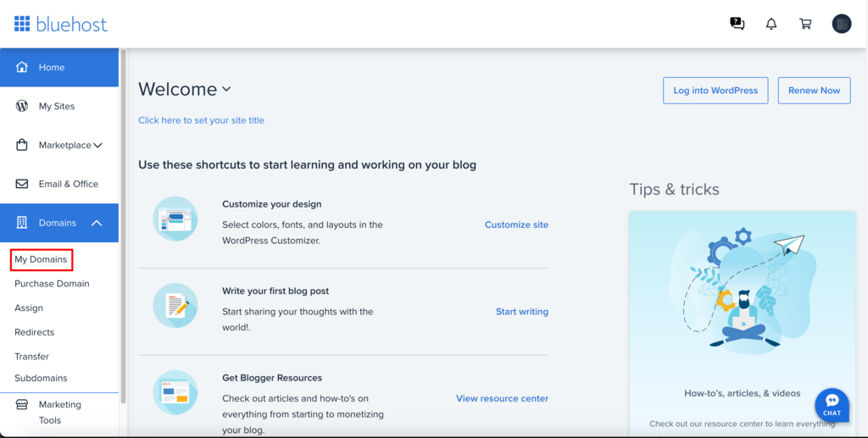Click the Get Blogger Resources icon
The image size is (868, 438).
[175, 392]
